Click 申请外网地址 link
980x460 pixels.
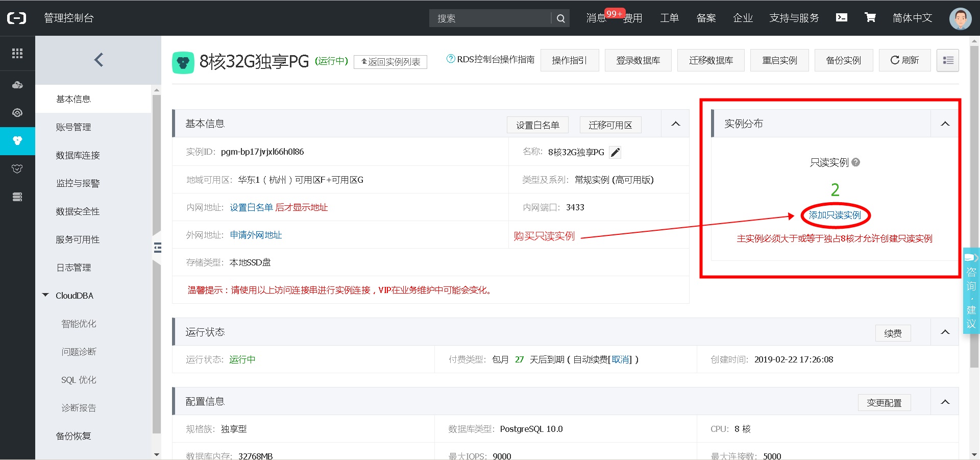pyautogui.click(x=256, y=235)
